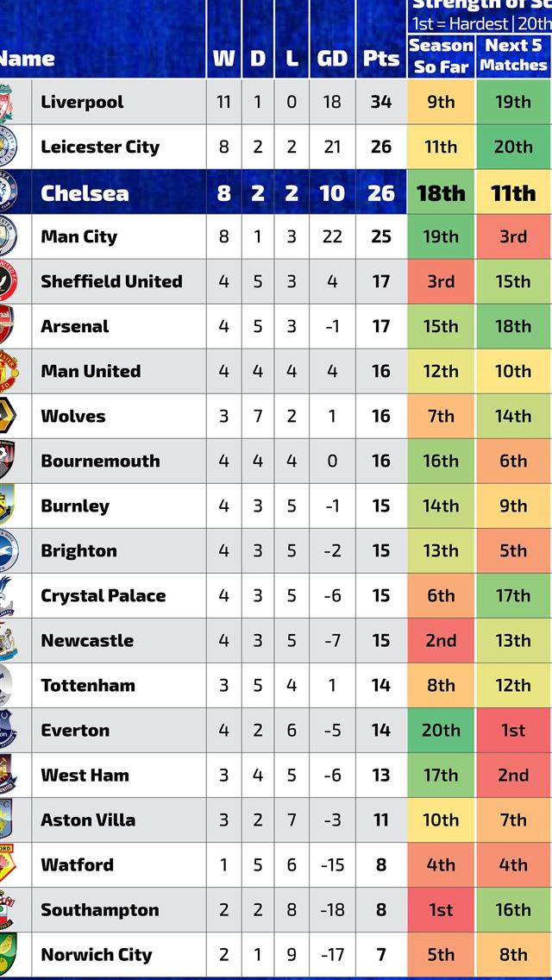Open the Sheffield United team name
Image resolution: width=552 pixels, height=980 pixels.
[x=111, y=281]
